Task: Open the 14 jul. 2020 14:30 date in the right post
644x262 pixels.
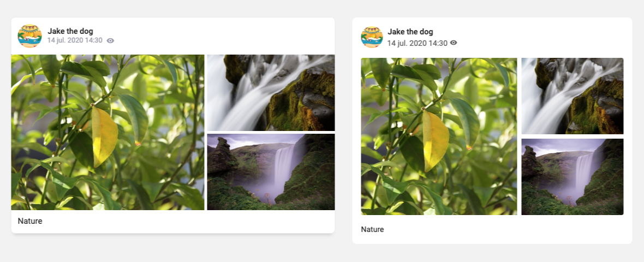Action: (x=418, y=43)
